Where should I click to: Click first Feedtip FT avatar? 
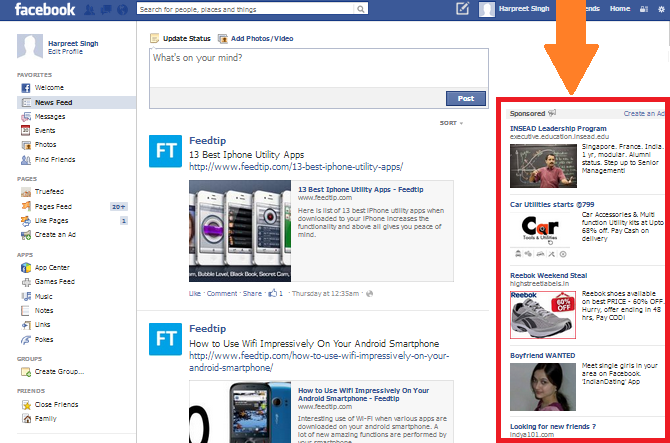point(165,151)
